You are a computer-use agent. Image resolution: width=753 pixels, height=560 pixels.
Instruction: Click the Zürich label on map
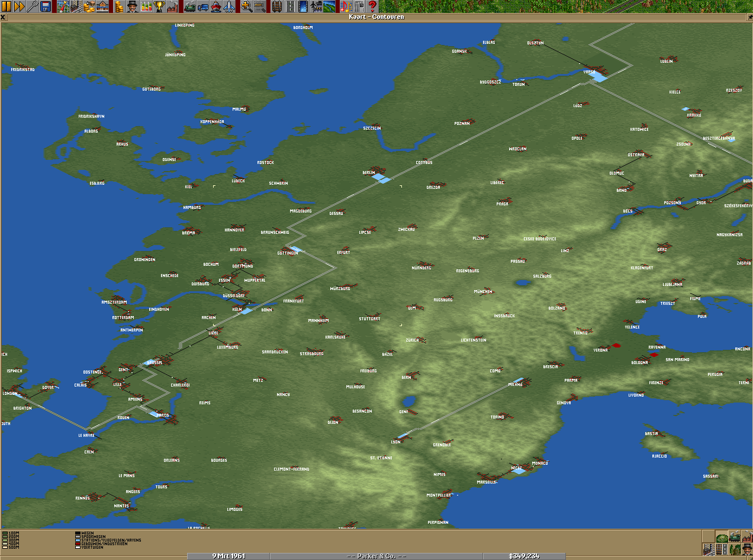tap(412, 340)
